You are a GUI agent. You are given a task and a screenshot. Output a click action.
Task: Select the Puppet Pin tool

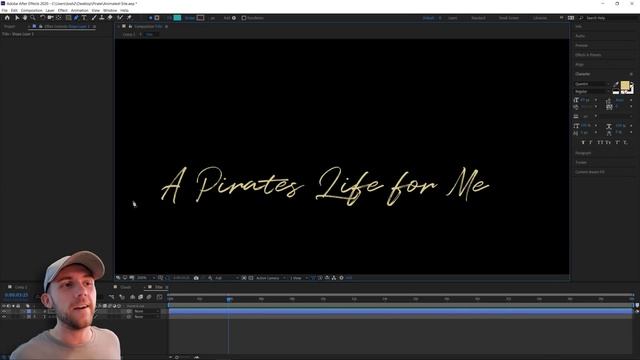tap(129, 18)
